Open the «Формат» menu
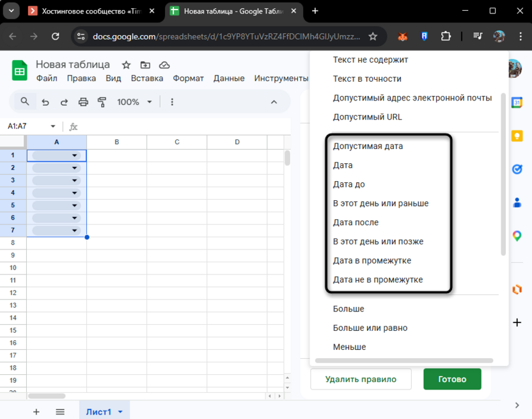 click(x=188, y=78)
